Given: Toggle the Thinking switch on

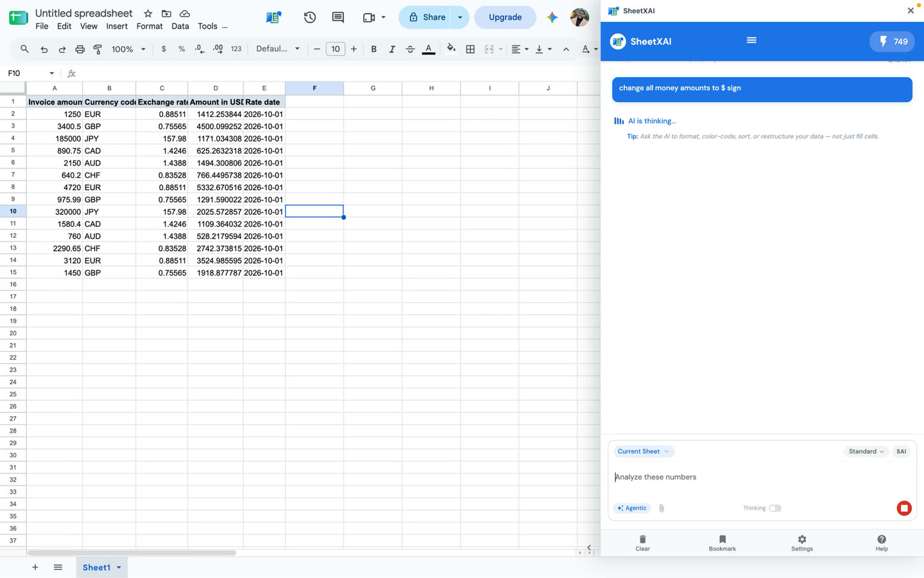Looking at the screenshot, I should (775, 508).
